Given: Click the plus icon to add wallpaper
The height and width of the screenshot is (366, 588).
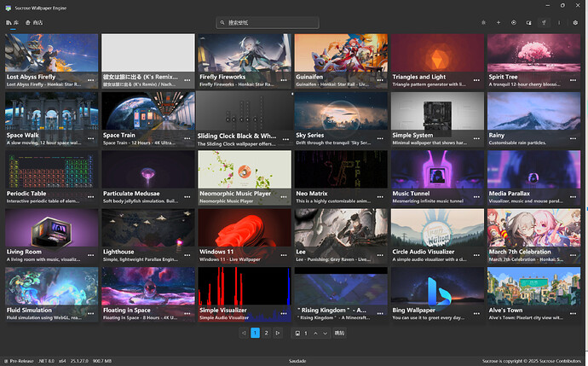Looking at the screenshot, I should click(499, 22).
